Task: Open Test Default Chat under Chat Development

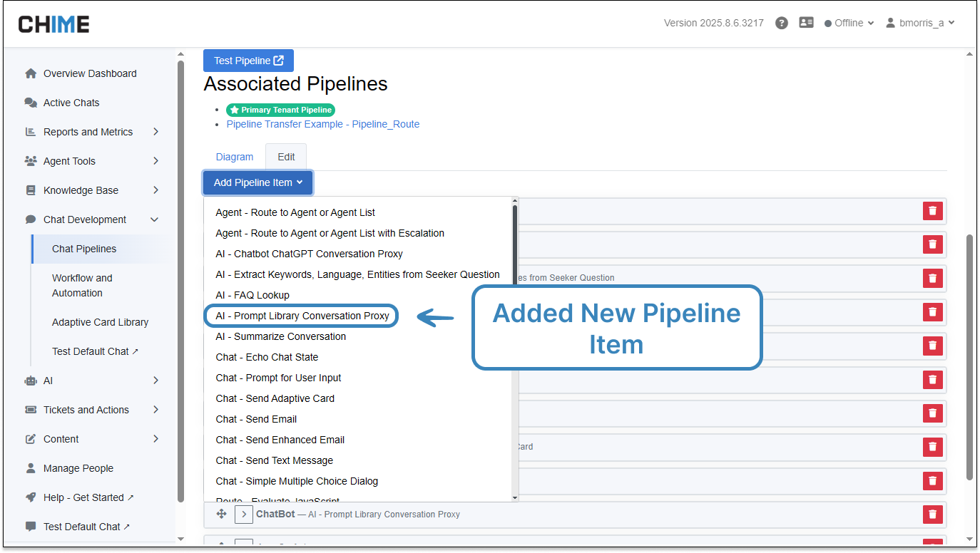Action: click(96, 351)
